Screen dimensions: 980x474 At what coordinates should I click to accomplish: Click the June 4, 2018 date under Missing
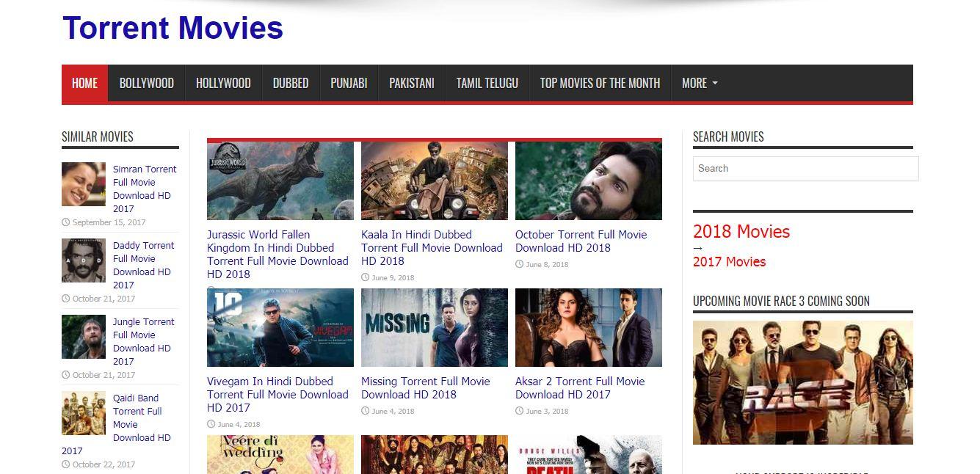pyautogui.click(x=393, y=412)
